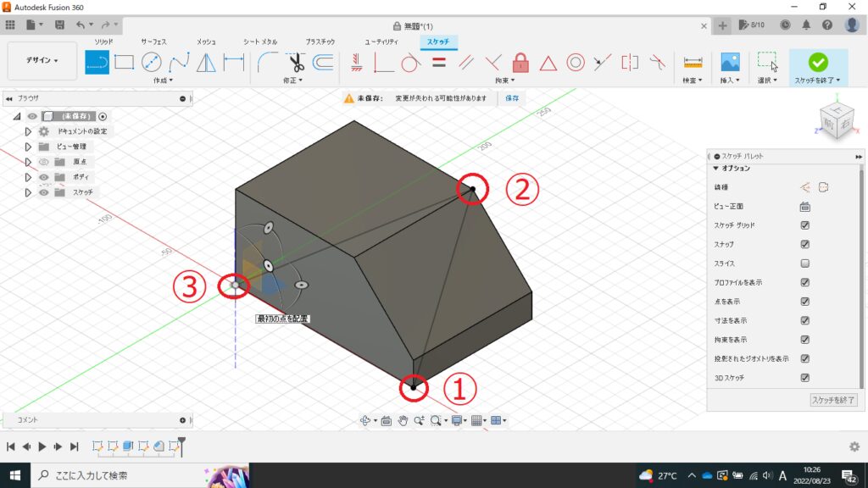Toggle the スケッチ グリッド checkbox

(805, 225)
